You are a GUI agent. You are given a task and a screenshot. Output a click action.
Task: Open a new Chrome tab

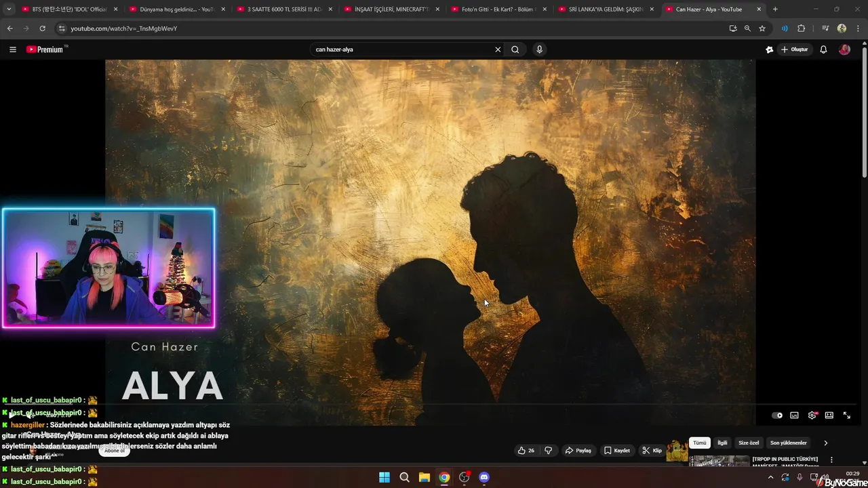[x=775, y=9]
